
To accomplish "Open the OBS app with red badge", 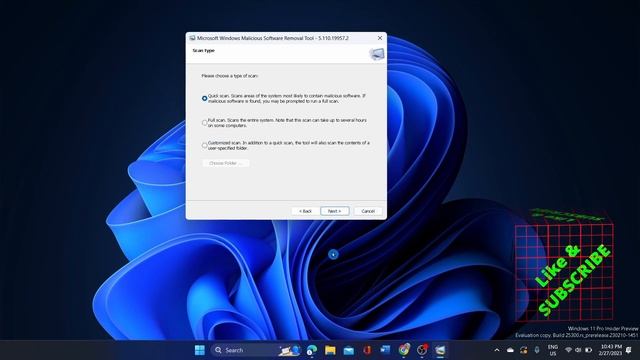I will tap(422, 350).
